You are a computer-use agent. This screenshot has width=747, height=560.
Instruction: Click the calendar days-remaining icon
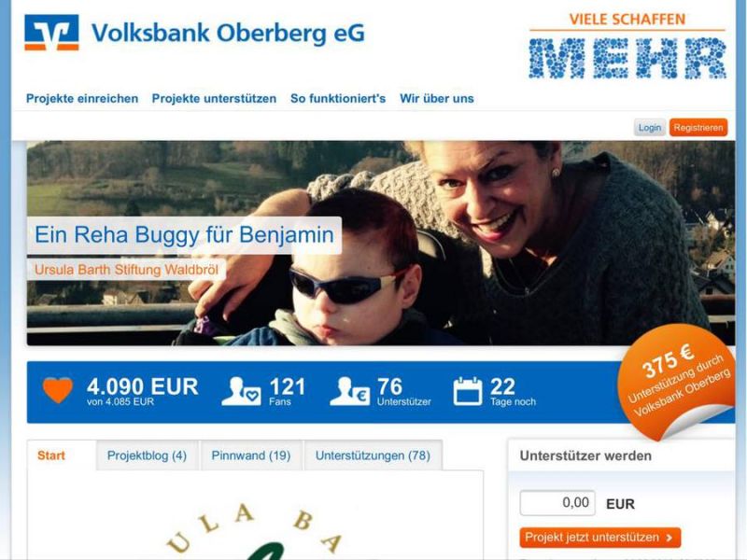[468, 391]
